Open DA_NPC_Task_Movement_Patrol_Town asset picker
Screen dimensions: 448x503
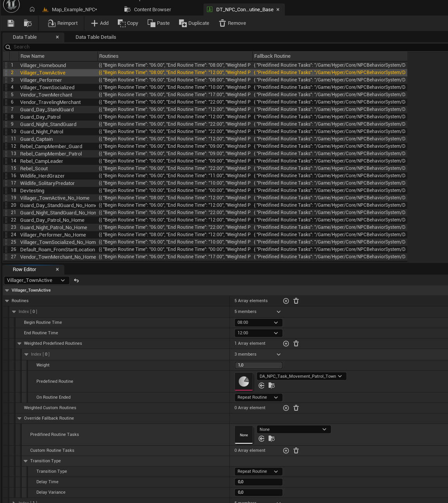tap(301, 376)
